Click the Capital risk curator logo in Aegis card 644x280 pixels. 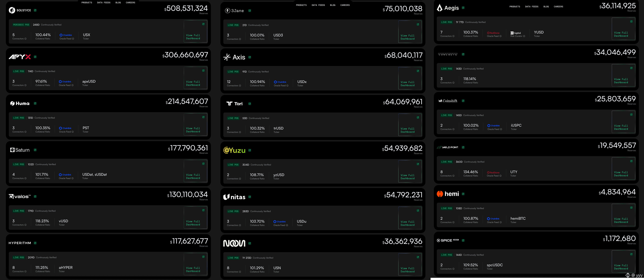click(515, 33)
